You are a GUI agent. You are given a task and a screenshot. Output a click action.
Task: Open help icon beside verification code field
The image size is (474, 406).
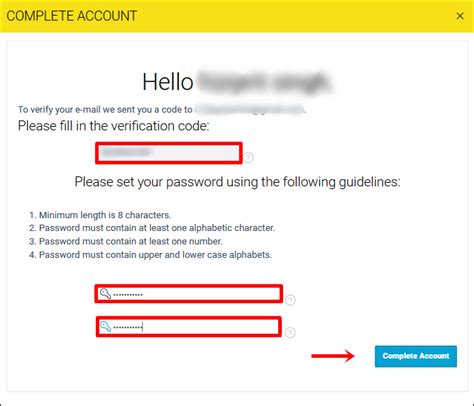pyautogui.click(x=248, y=157)
